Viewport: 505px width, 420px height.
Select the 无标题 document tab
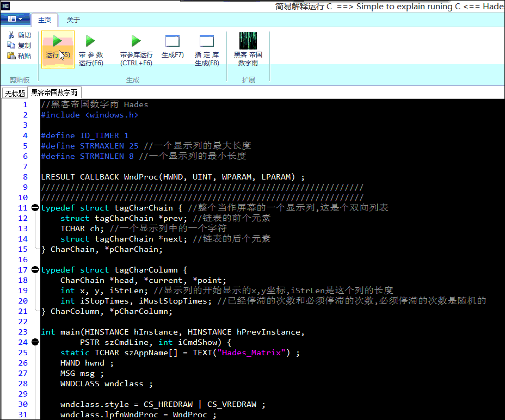coord(15,94)
